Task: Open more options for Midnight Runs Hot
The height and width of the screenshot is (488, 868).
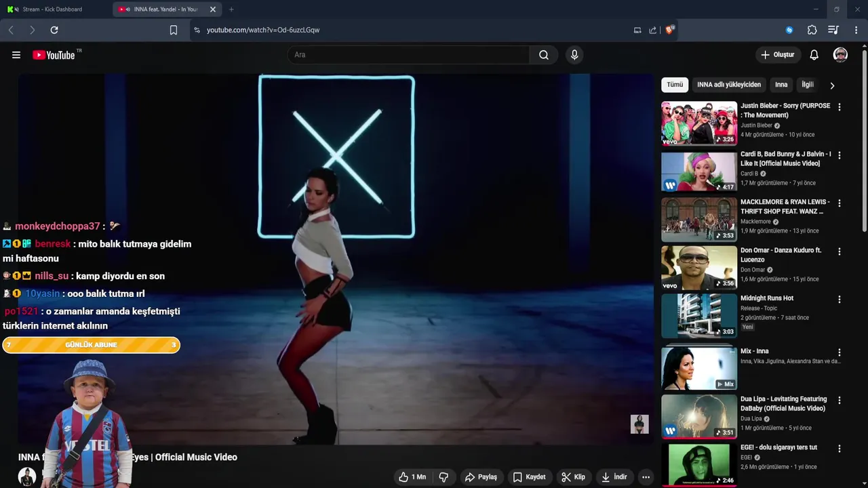Action: tap(840, 300)
